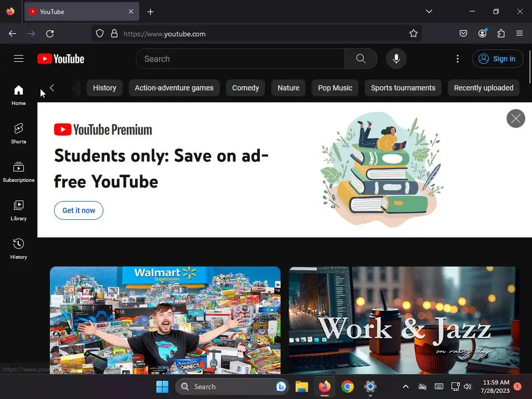Open touch keyboard tray icon
This screenshot has width=532, height=399.
point(438,387)
